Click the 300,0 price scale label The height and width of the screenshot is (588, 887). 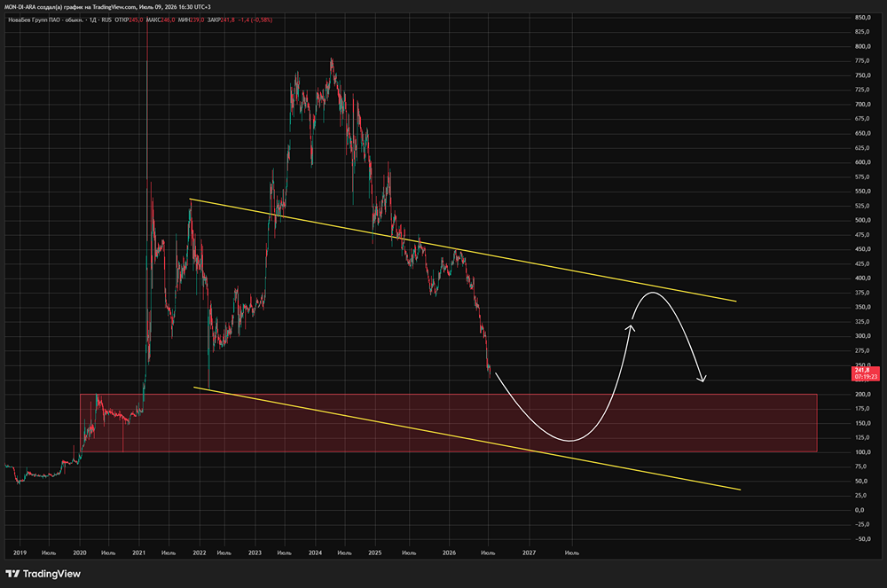click(x=863, y=336)
